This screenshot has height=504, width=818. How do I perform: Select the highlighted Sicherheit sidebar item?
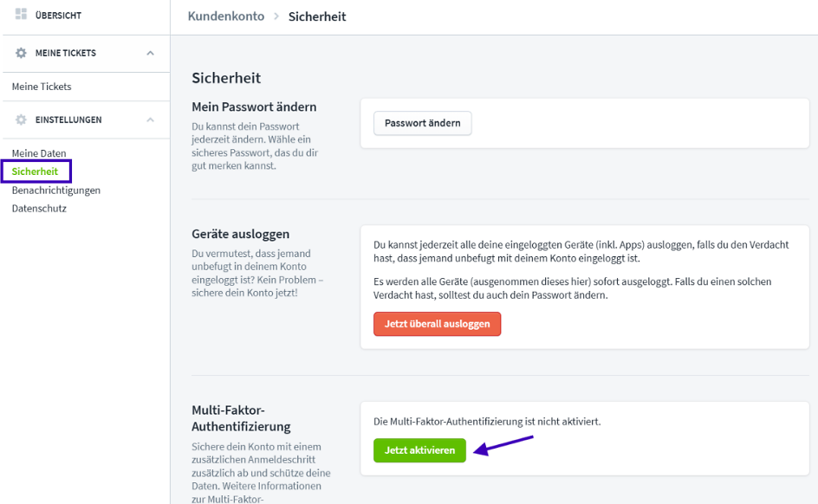pos(35,171)
